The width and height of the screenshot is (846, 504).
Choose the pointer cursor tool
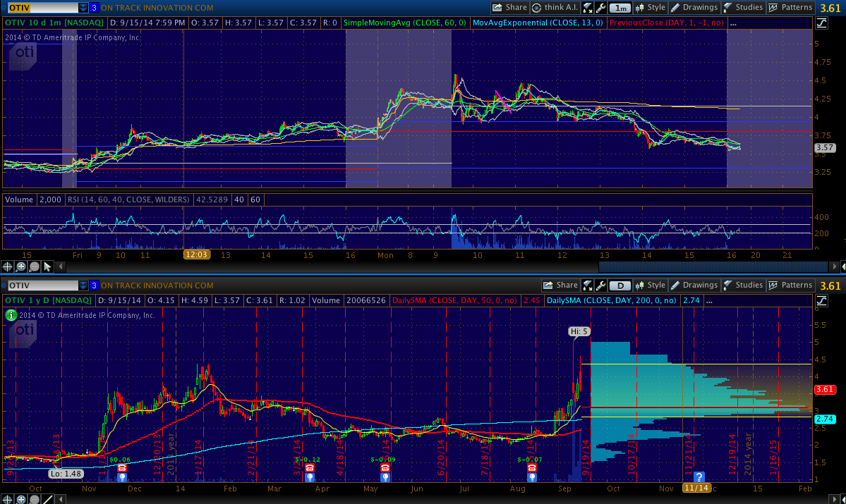pos(47,266)
